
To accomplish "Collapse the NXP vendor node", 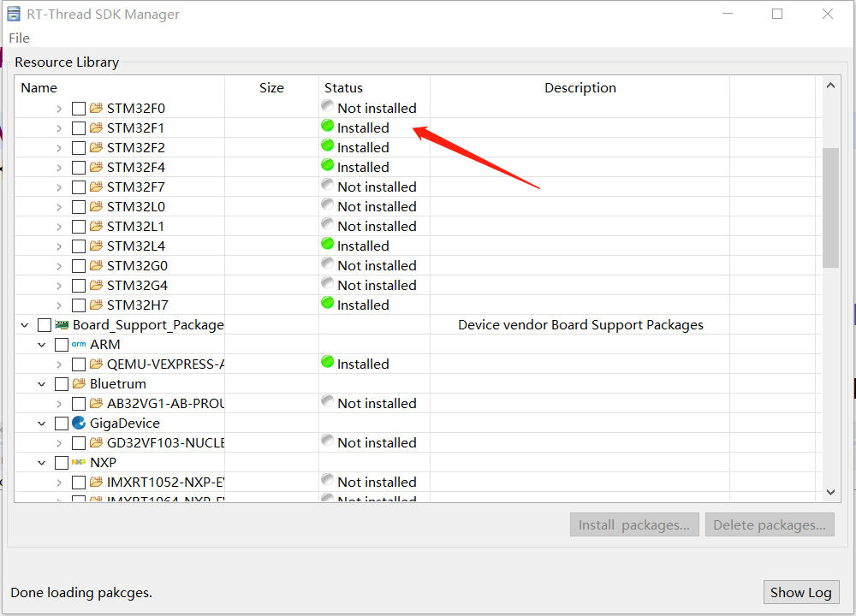I will [41, 463].
